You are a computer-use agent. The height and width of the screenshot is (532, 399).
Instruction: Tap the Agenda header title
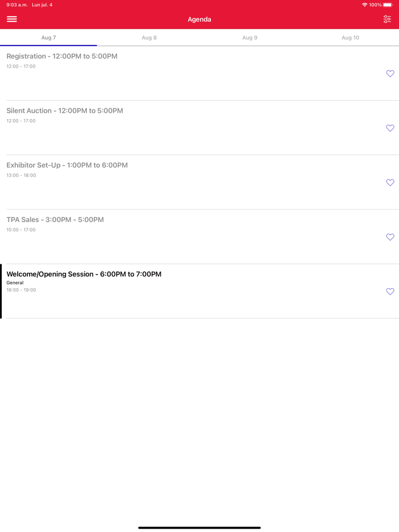point(199,19)
